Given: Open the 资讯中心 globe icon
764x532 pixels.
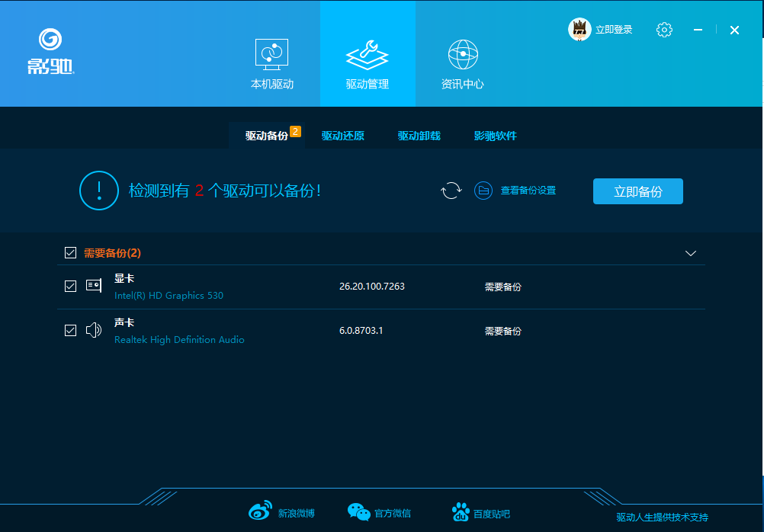Looking at the screenshot, I should click(x=462, y=55).
